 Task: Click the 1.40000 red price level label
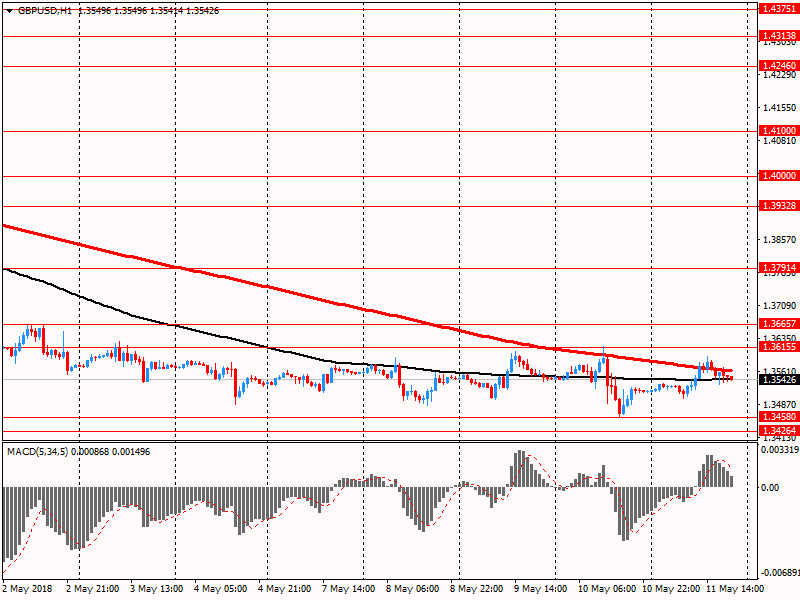click(x=779, y=176)
